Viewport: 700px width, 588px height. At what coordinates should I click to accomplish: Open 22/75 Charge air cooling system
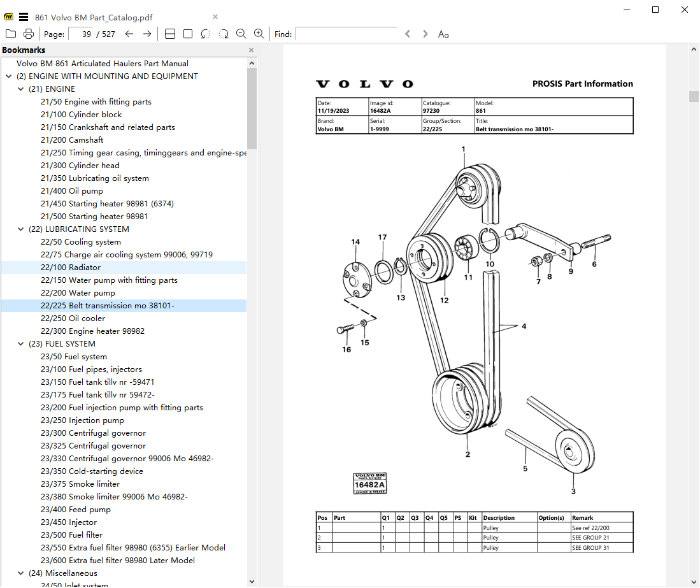[x=127, y=254]
